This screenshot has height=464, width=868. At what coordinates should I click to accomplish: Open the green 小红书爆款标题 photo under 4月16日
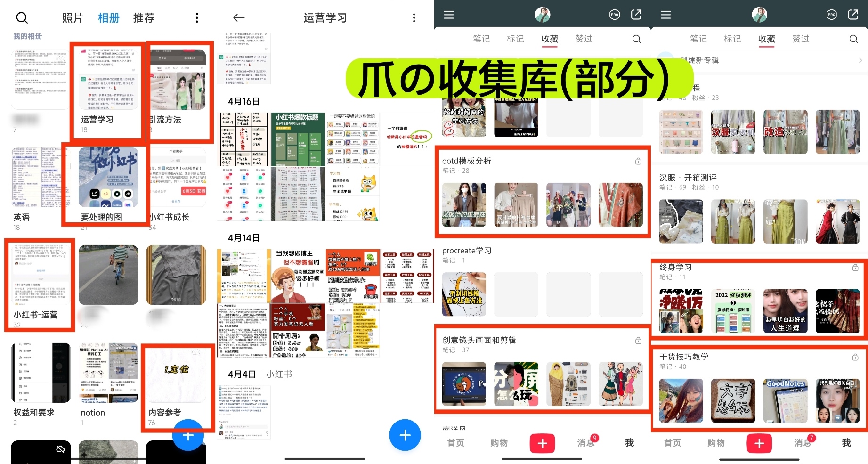[298, 139]
